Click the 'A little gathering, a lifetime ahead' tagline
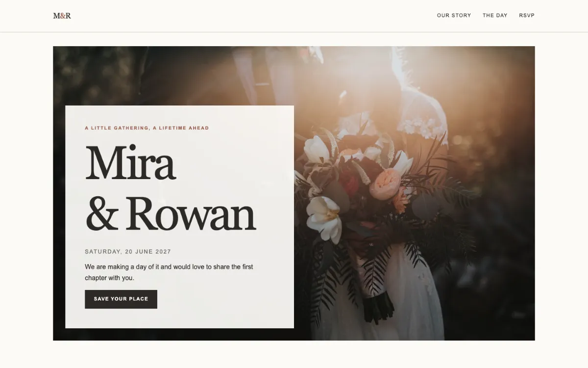The width and height of the screenshot is (588, 368). click(x=147, y=128)
